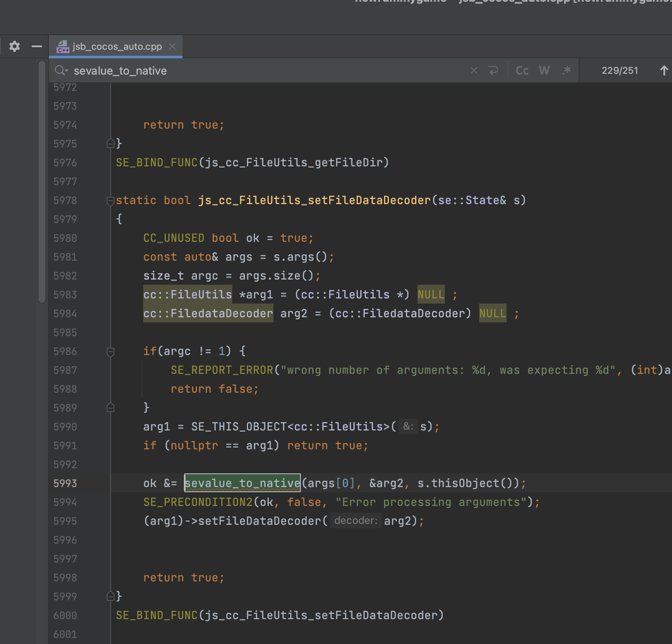The height and width of the screenshot is (644, 672).
Task: Clear the sevalue_to_native search text
Action: pyautogui.click(x=474, y=70)
